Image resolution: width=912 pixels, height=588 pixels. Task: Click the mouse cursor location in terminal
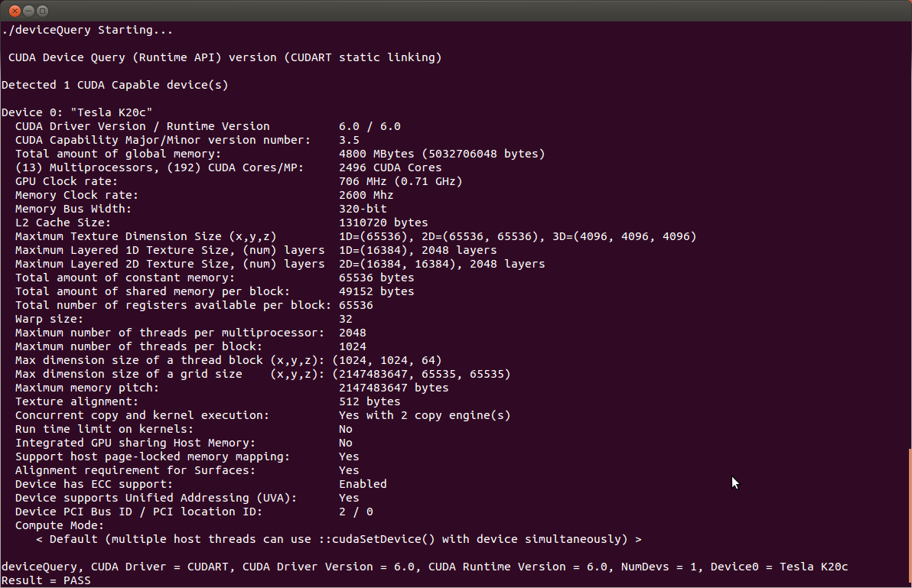734,482
